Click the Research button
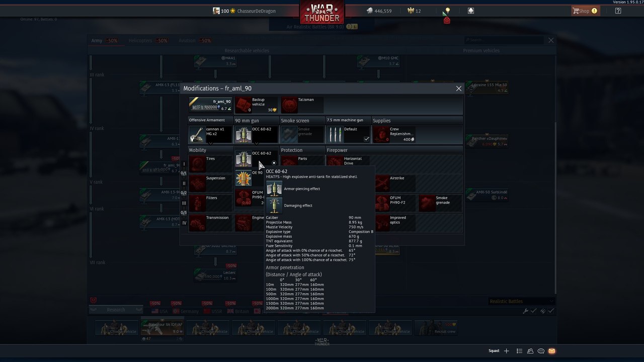This screenshot has height=362, width=644. pos(116,310)
